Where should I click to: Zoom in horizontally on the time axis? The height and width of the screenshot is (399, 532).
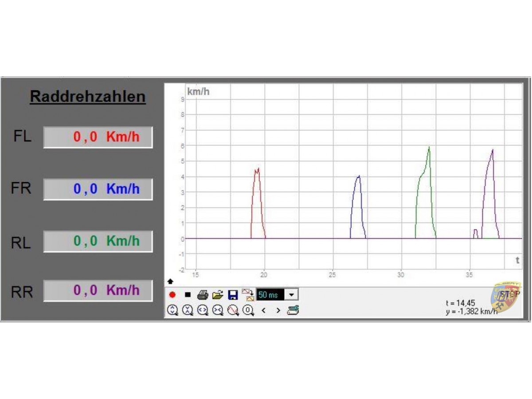(x=203, y=310)
